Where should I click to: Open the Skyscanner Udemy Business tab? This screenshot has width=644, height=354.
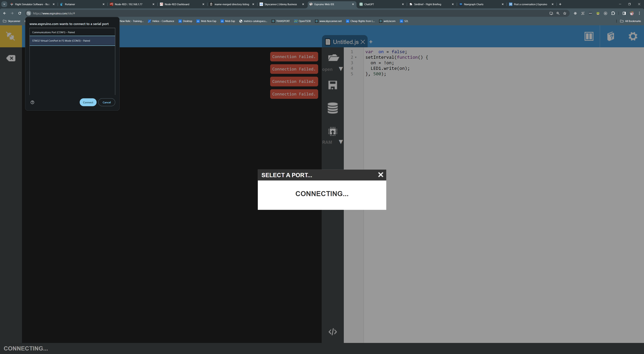point(282,4)
